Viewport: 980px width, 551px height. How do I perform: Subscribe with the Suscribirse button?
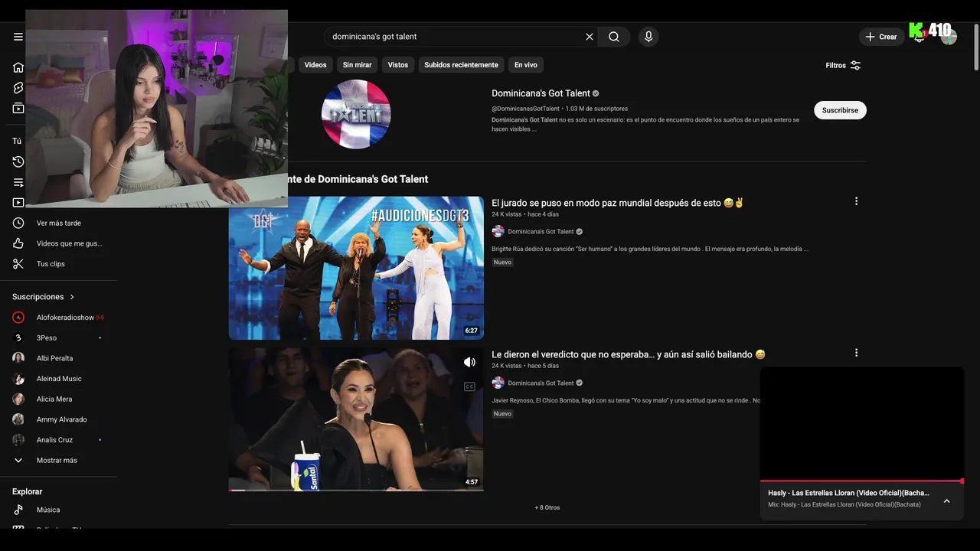point(840,110)
